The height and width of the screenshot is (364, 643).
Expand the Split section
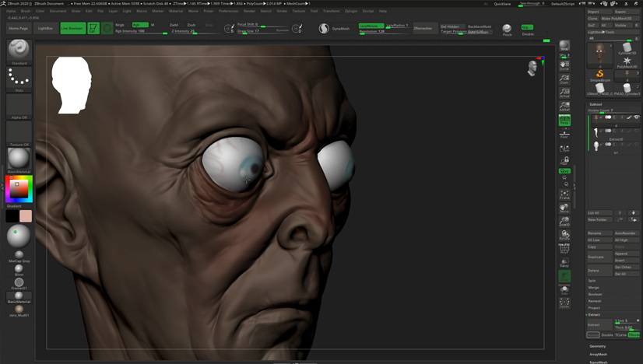coord(592,281)
